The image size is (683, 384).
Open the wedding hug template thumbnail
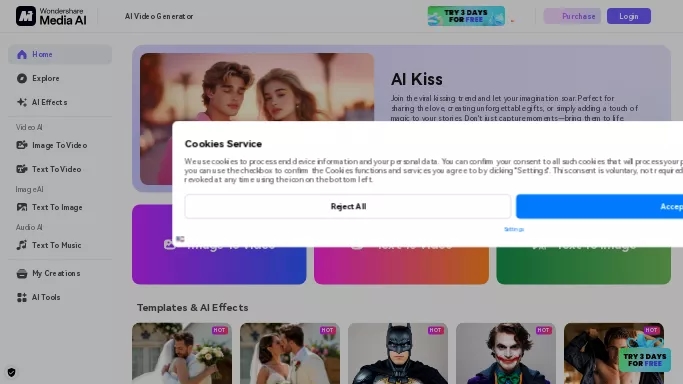click(x=182, y=353)
